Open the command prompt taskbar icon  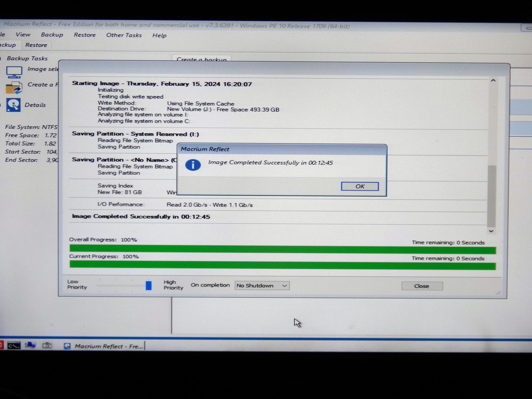(14, 346)
